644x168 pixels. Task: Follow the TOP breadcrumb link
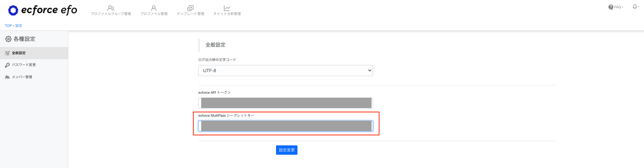tap(8, 26)
